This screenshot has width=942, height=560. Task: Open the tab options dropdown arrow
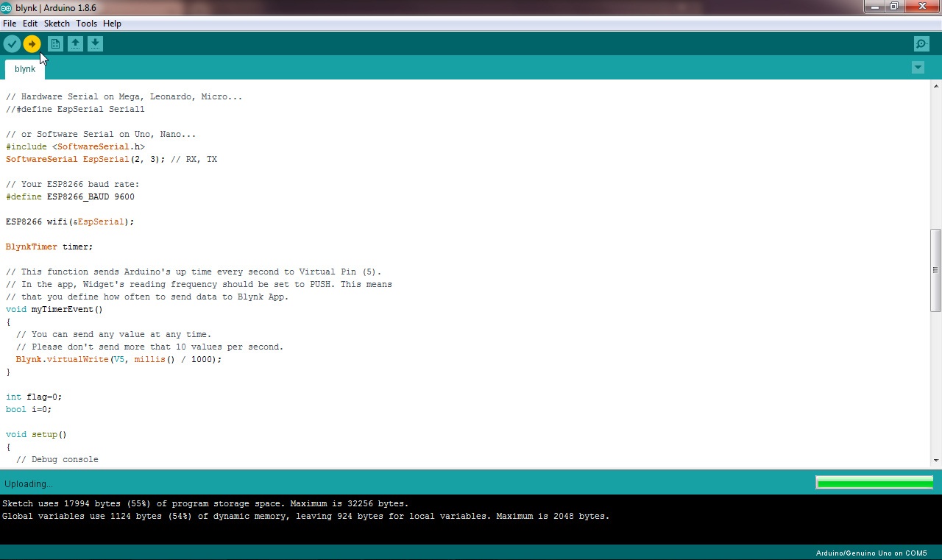pos(918,68)
